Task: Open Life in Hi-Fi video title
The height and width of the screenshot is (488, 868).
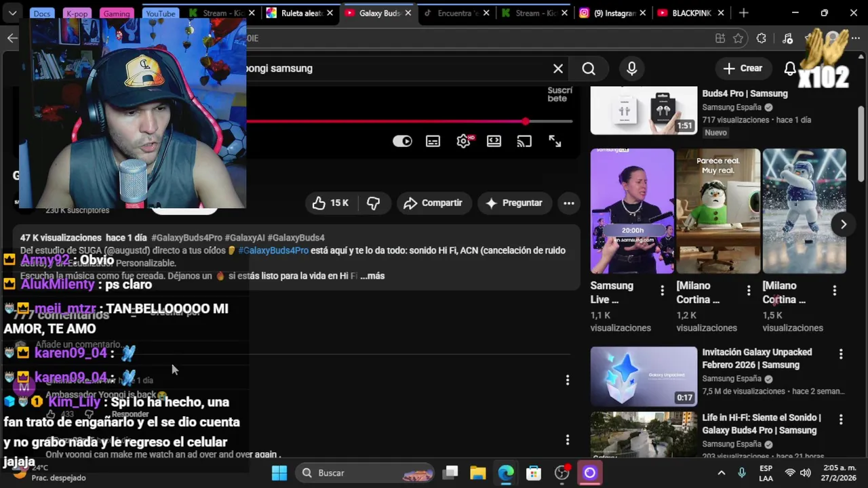Action: pos(762,424)
